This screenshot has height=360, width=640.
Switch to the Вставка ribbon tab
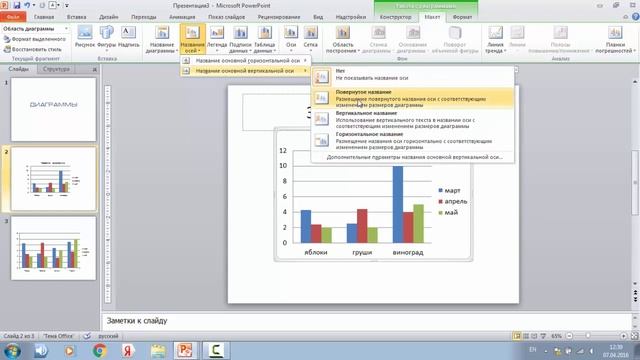coord(76,17)
